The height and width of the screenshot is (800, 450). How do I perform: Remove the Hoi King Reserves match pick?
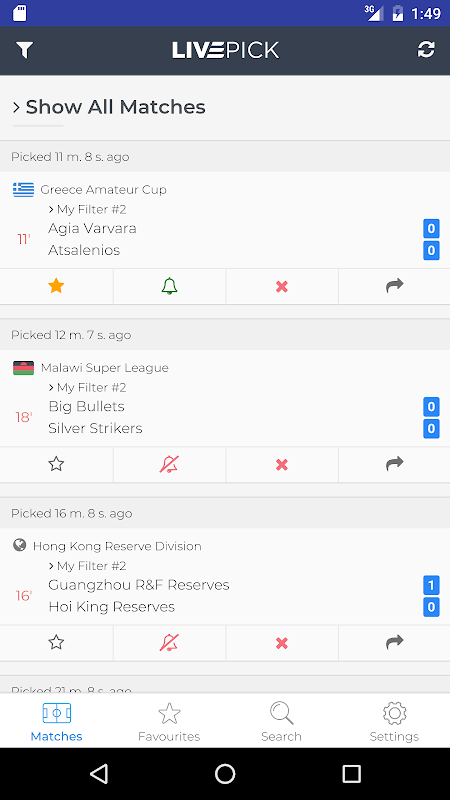[x=282, y=643]
